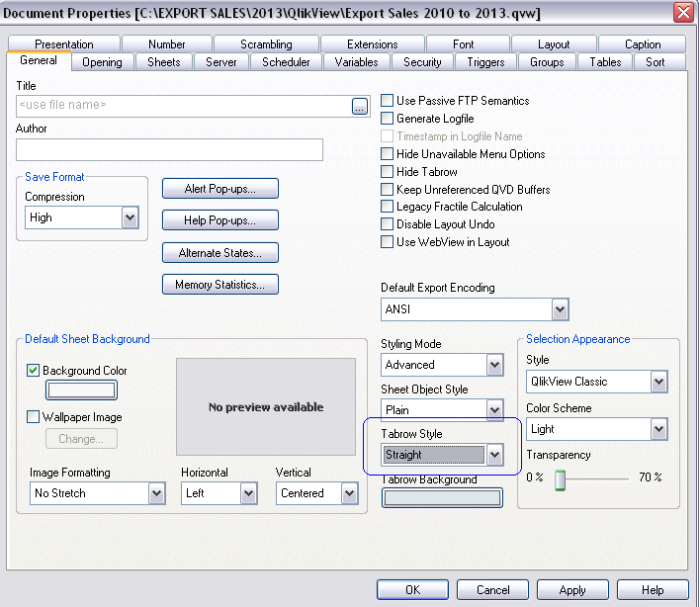Open the Compression dropdown
The width and height of the screenshot is (700, 607).
click(130, 217)
